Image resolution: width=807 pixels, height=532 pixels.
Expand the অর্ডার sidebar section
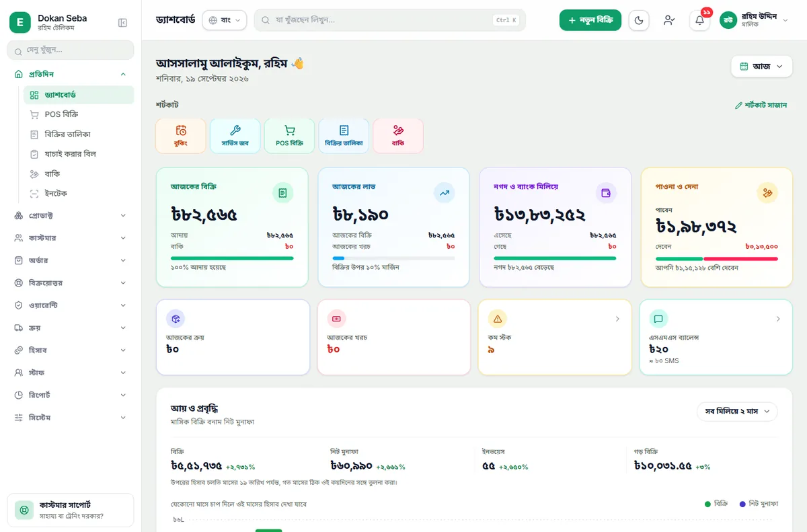[71, 260]
